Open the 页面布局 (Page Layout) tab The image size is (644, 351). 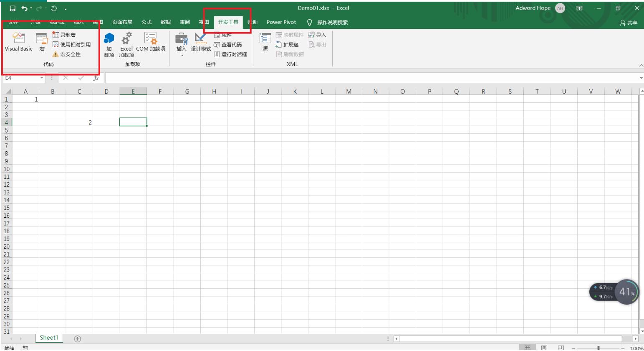click(122, 22)
